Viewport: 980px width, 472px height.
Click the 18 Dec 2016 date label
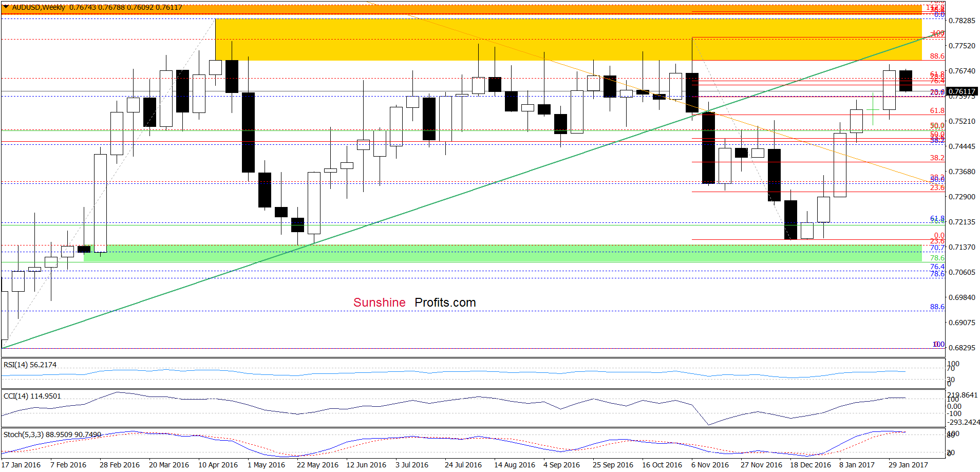(x=811, y=465)
